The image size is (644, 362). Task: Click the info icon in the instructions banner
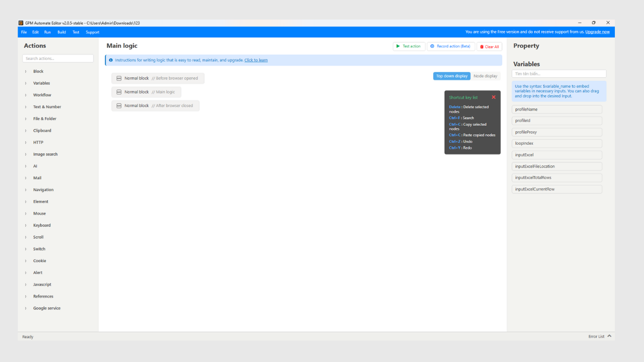(111, 60)
